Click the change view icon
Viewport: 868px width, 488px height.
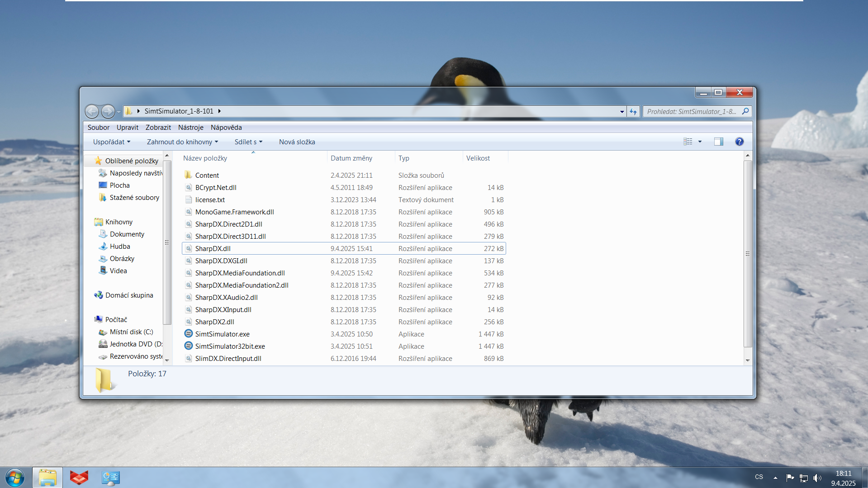(688, 142)
